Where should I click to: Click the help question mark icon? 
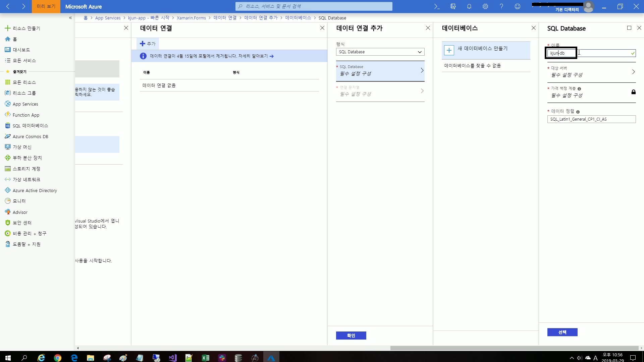(x=501, y=6)
